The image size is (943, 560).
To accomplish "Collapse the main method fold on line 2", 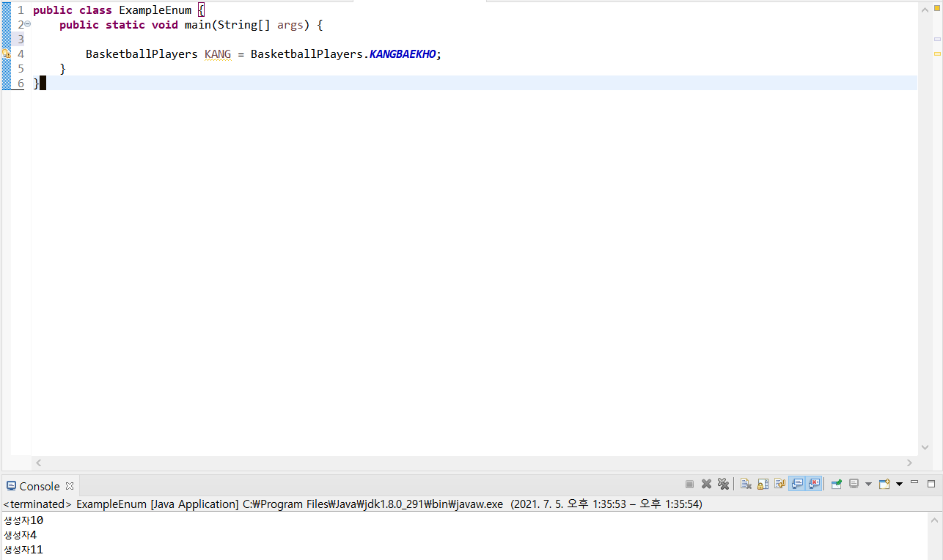I will point(28,24).
